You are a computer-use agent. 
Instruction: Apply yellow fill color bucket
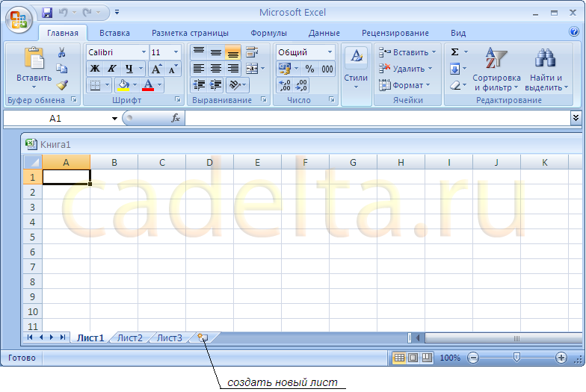pos(123,85)
